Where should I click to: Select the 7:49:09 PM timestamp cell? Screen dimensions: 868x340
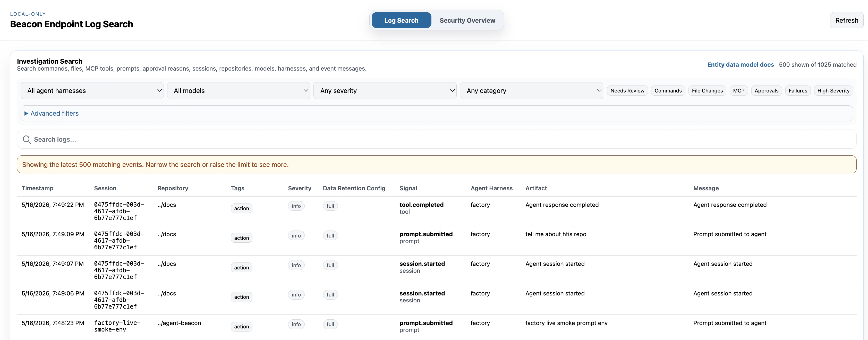pyautogui.click(x=53, y=234)
